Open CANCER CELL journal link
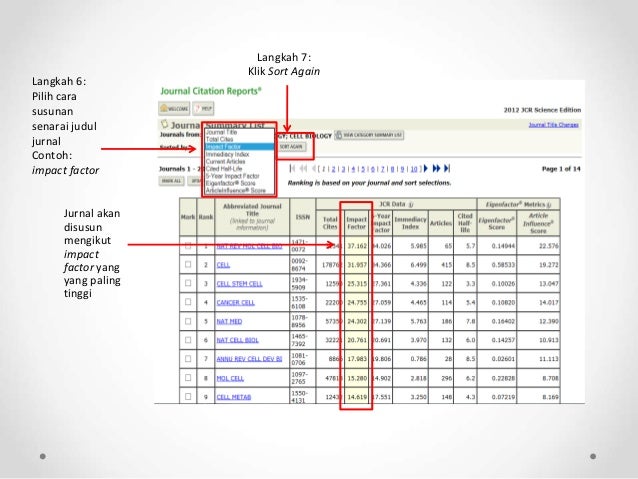 (x=236, y=302)
